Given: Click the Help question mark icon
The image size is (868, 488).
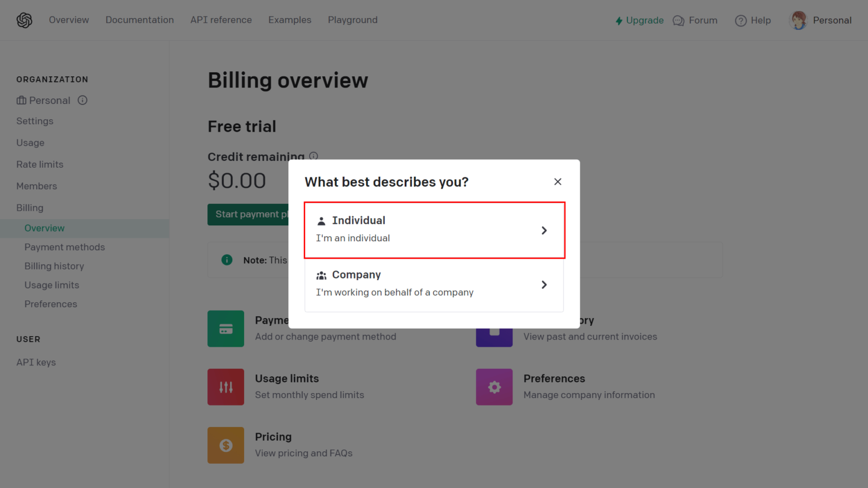Looking at the screenshot, I should (x=740, y=20).
